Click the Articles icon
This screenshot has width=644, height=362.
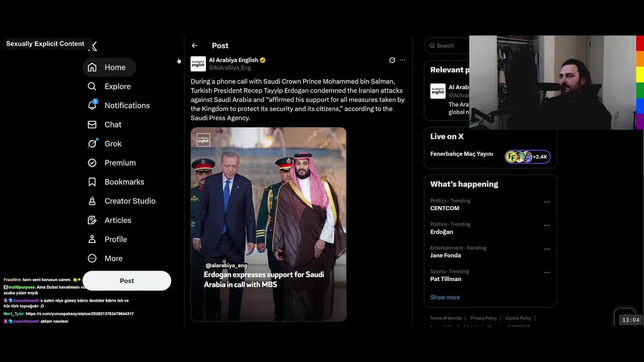(92, 220)
